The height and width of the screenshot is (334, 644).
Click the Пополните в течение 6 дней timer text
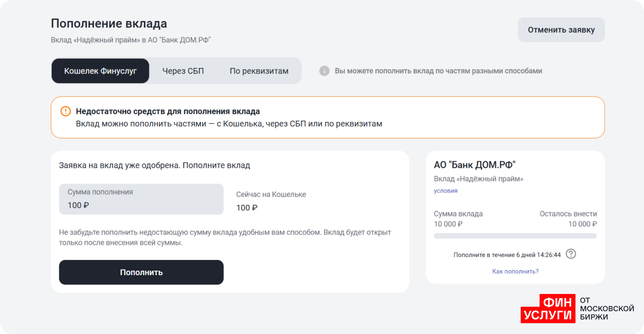click(507, 255)
